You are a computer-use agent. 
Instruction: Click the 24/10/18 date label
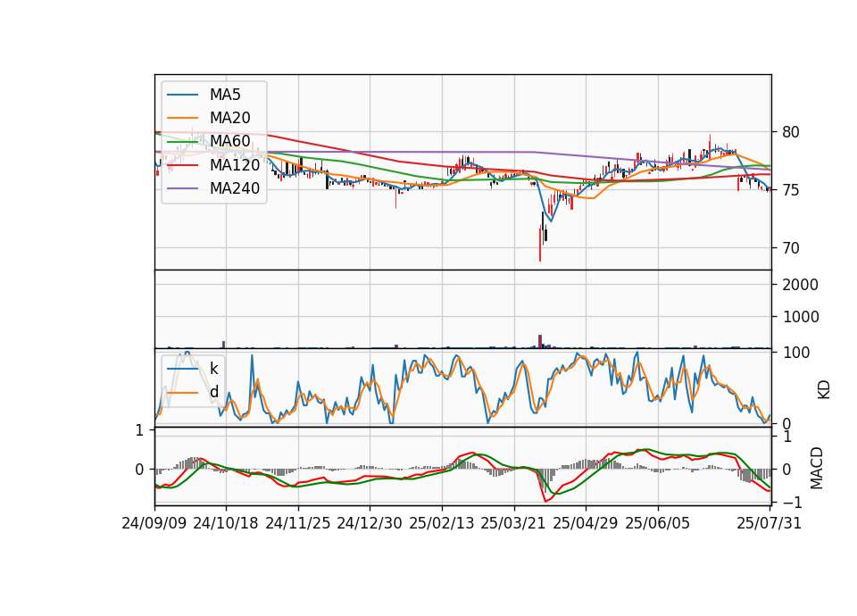coord(226,523)
